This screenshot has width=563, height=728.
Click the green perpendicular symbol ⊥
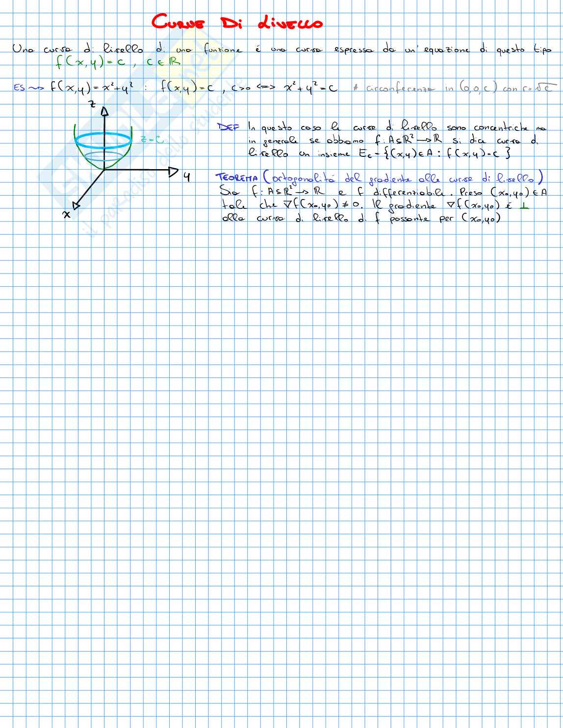(524, 206)
